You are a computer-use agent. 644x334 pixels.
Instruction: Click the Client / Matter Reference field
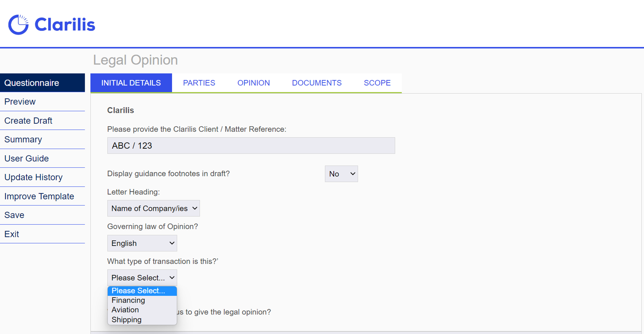(x=251, y=146)
